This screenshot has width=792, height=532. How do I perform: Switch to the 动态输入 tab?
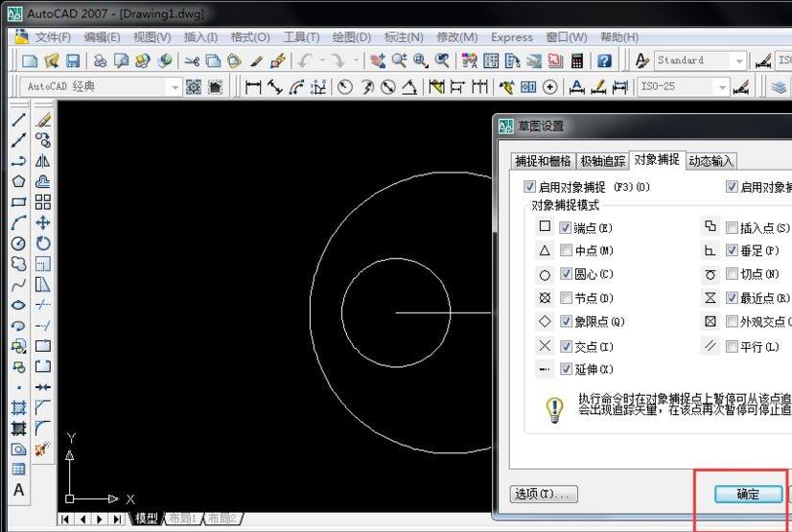(710, 161)
